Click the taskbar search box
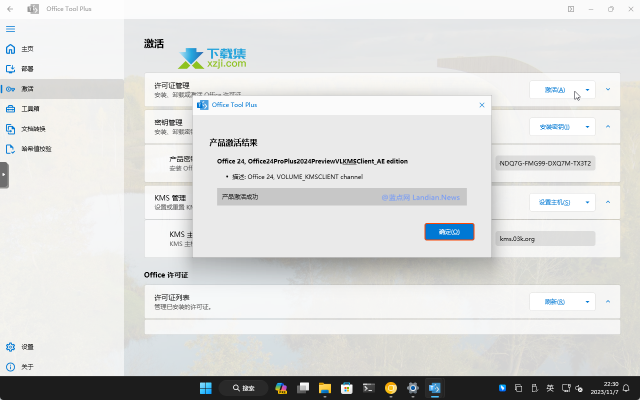640x400 pixels. [x=244, y=388]
